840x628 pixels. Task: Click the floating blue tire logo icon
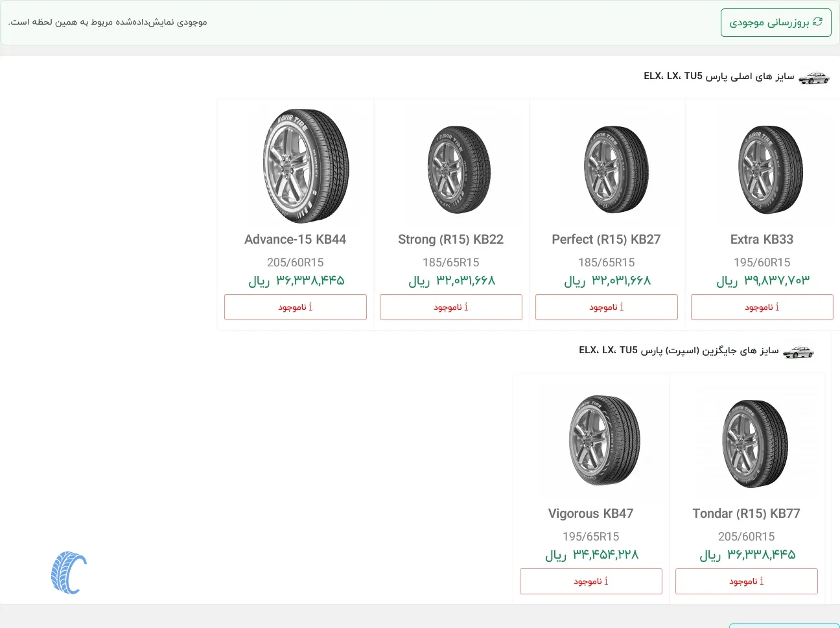pos(69,573)
